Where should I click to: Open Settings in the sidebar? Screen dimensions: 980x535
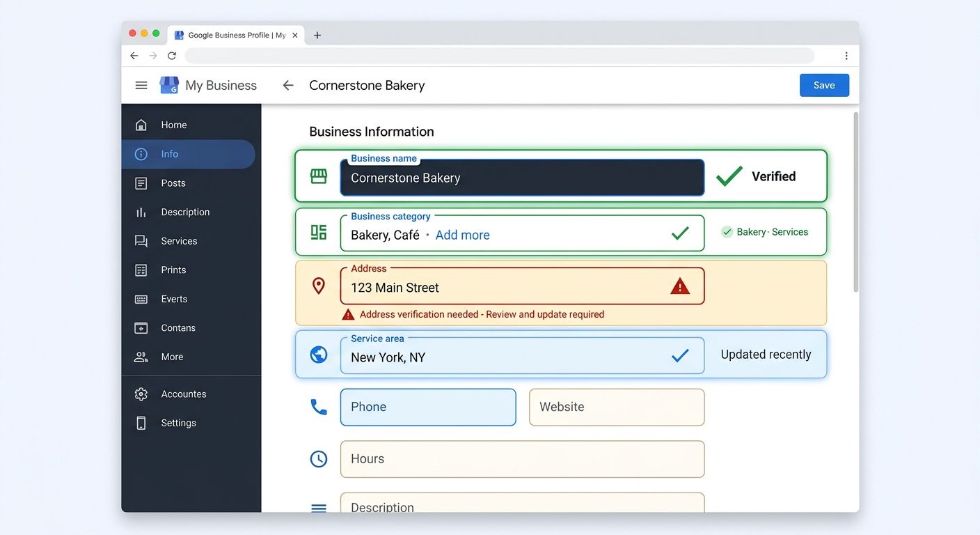click(188, 423)
